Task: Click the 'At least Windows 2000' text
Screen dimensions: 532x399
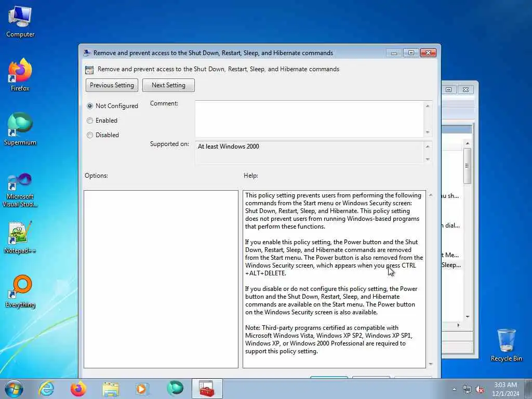Action: click(229, 147)
